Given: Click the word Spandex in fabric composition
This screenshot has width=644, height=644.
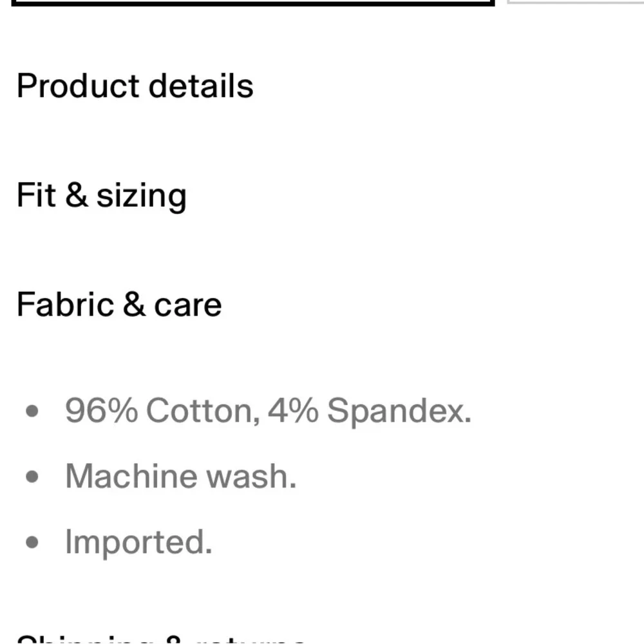Looking at the screenshot, I should tap(399, 412).
